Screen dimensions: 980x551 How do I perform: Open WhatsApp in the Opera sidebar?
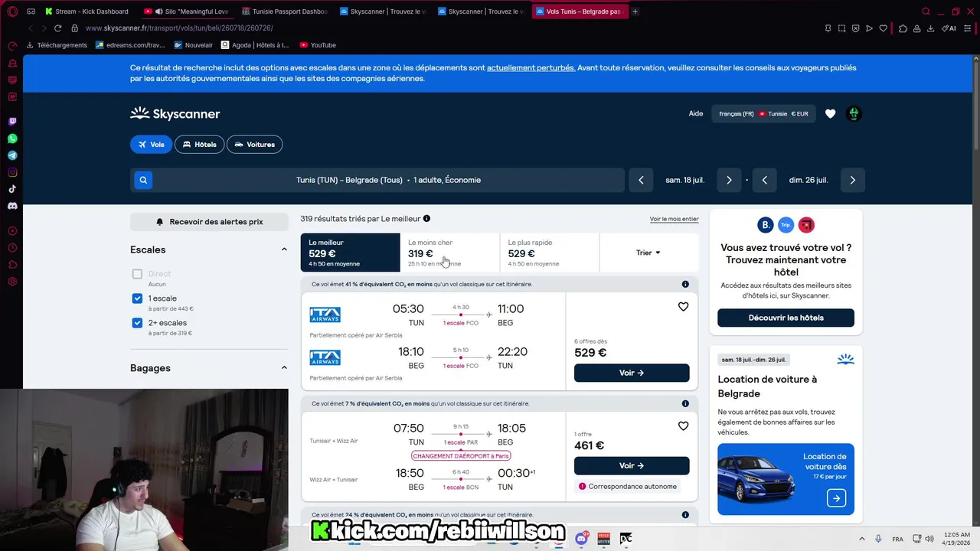click(12, 139)
